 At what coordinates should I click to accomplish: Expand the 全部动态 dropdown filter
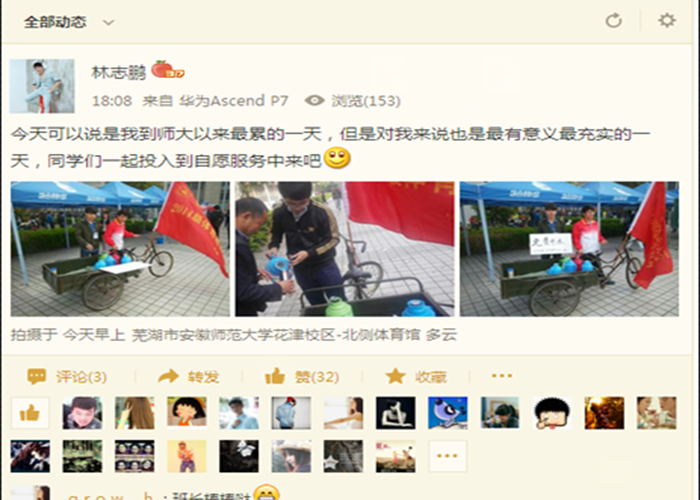click(108, 22)
